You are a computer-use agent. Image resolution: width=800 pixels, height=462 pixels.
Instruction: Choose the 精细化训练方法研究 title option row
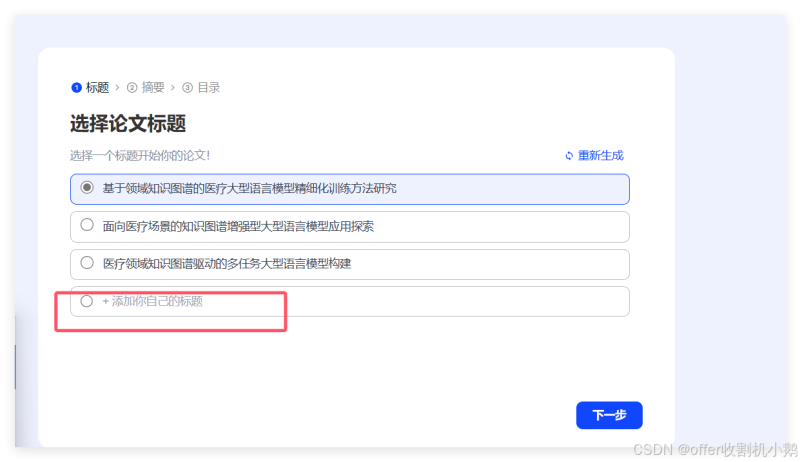pos(350,189)
